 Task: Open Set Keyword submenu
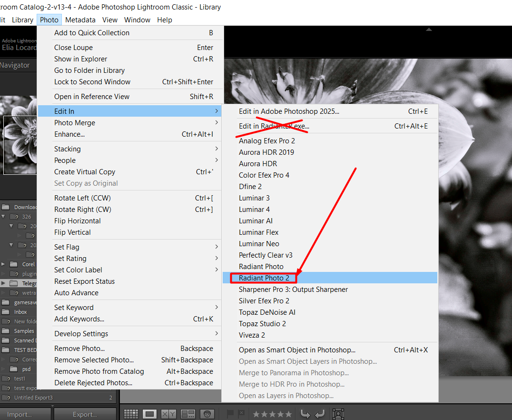point(129,307)
